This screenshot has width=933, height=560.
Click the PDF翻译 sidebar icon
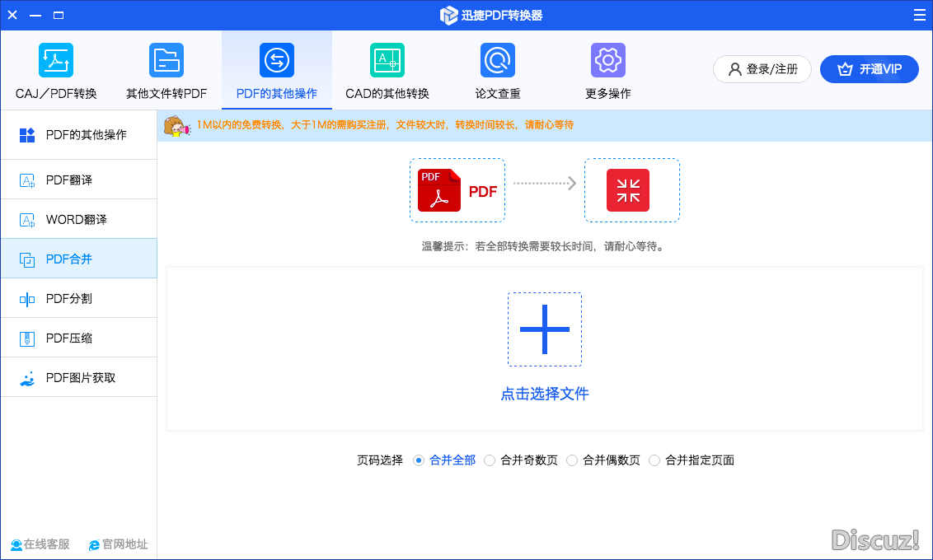27,180
